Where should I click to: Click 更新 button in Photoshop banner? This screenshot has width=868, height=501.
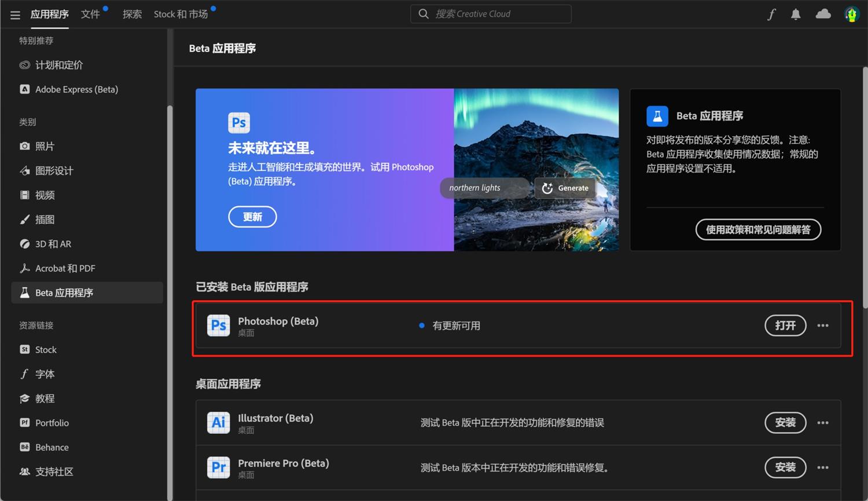(252, 217)
